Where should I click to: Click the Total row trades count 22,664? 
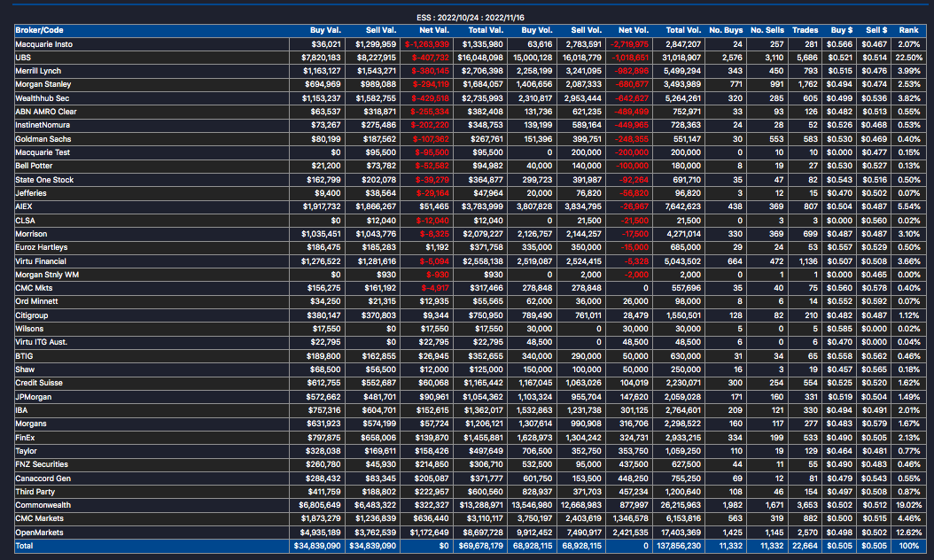[806, 546]
